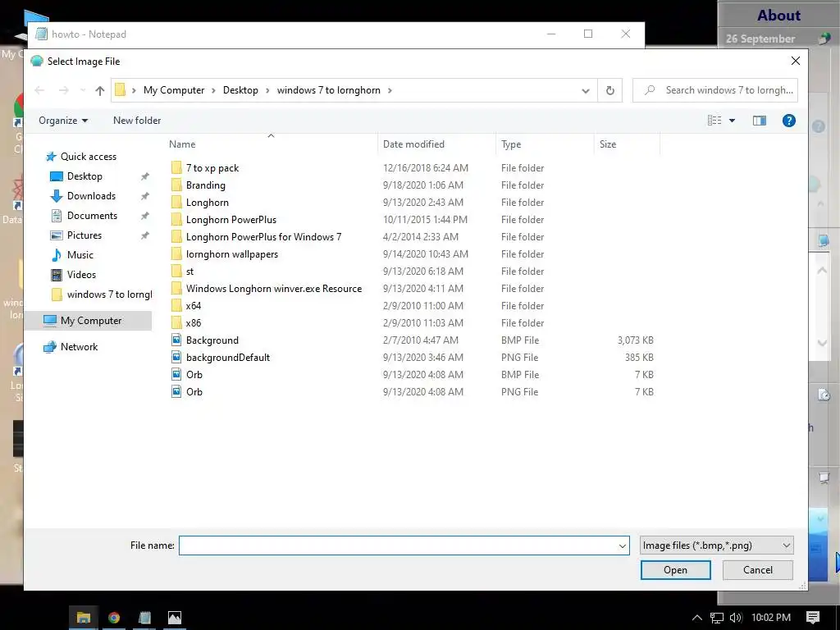Viewport: 840px width, 630px height.
Task: Sort by Name column header
Action: pyautogui.click(x=182, y=144)
